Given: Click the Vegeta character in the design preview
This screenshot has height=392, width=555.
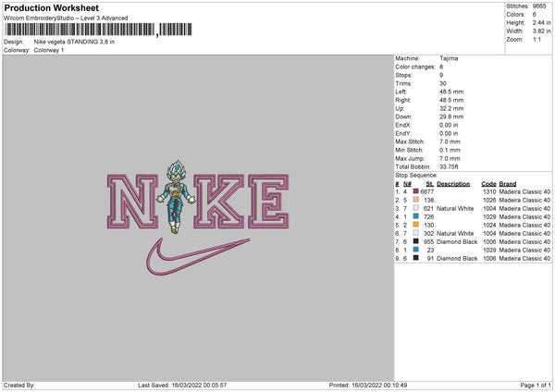Looking at the screenshot, I should coord(176,197).
